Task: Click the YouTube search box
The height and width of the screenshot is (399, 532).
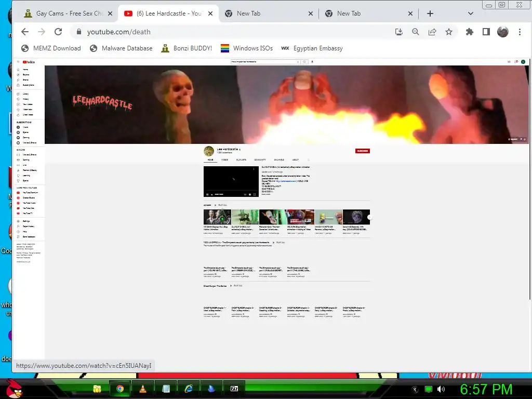Action: tap(264, 62)
